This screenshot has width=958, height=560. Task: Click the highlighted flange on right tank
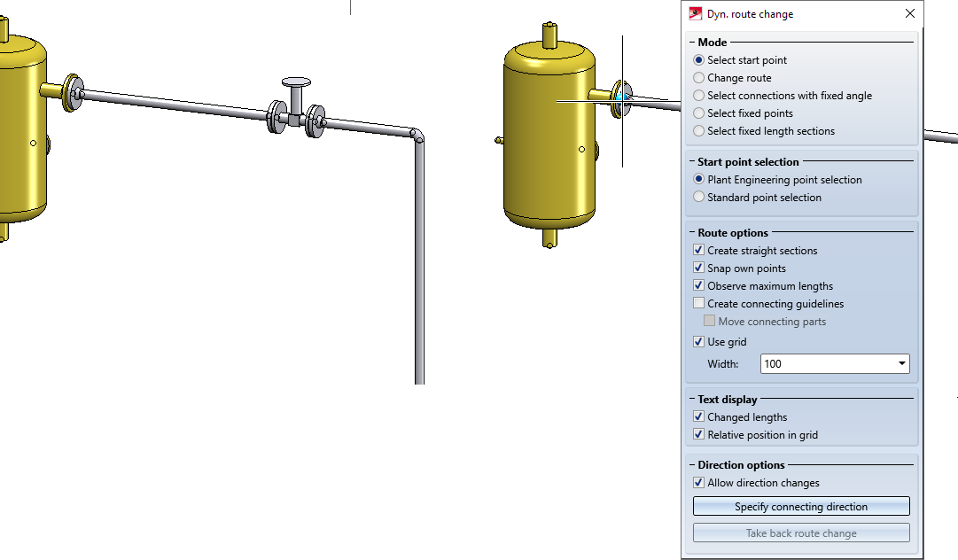click(x=620, y=99)
